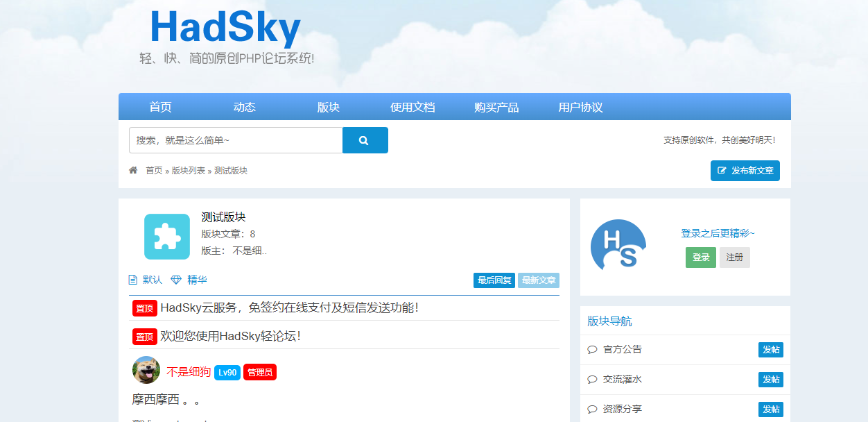Select the 精华 filter
The width and height of the screenshot is (868, 422).
point(197,280)
